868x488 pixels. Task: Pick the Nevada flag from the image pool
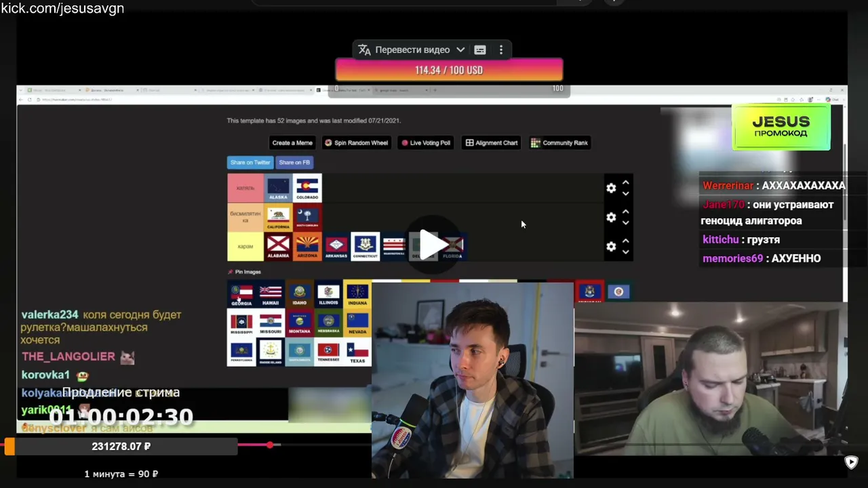357,323
